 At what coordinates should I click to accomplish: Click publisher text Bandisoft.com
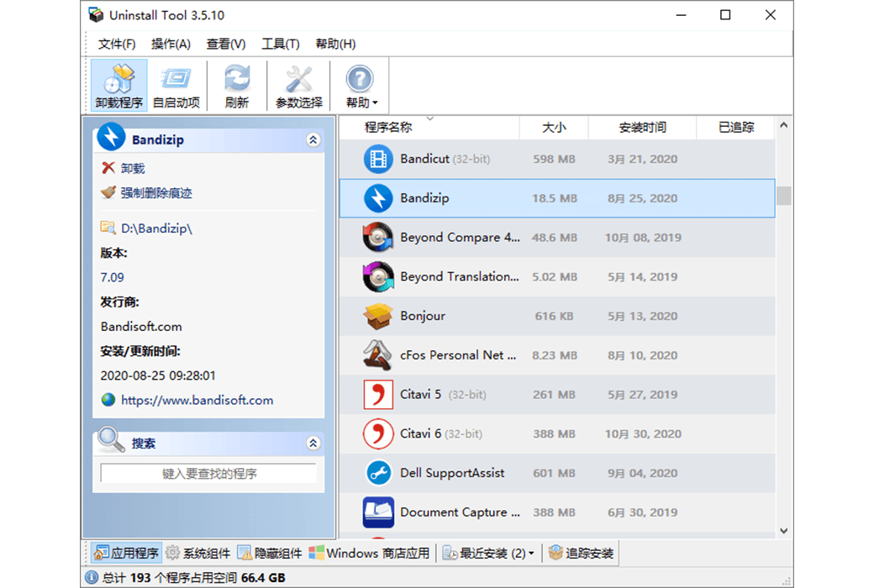click(141, 327)
